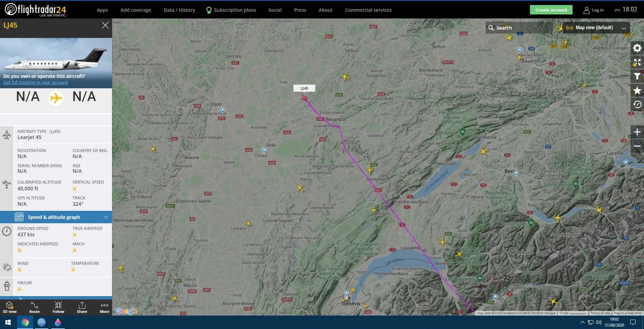Image resolution: width=644 pixels, height=329 pixels.
Task: Follow 'Get full tracking in your account' link
Action: point(36,83)
